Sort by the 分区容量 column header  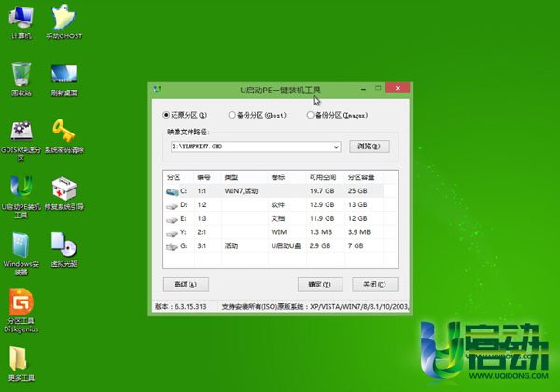coord(361,177)
